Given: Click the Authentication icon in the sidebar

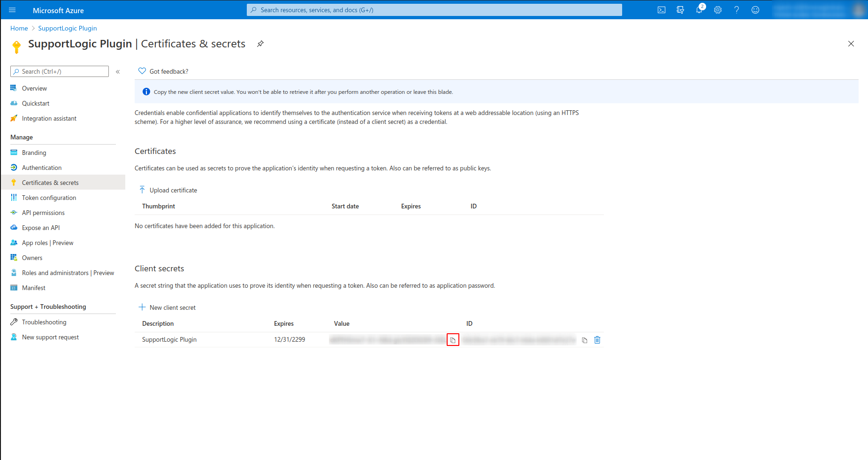Looking at the screenshot, I should click(14, 168).
